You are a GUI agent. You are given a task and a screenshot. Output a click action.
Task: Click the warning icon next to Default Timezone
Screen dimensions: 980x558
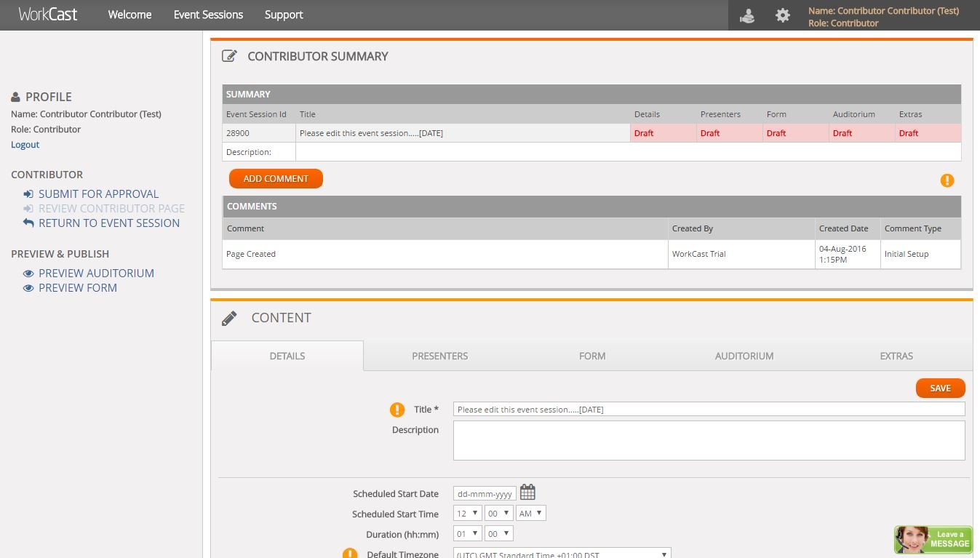[350, 554]
